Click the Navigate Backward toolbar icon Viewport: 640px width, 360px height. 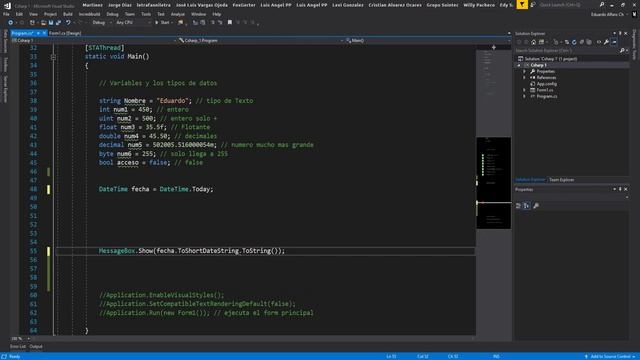[10, 22]
